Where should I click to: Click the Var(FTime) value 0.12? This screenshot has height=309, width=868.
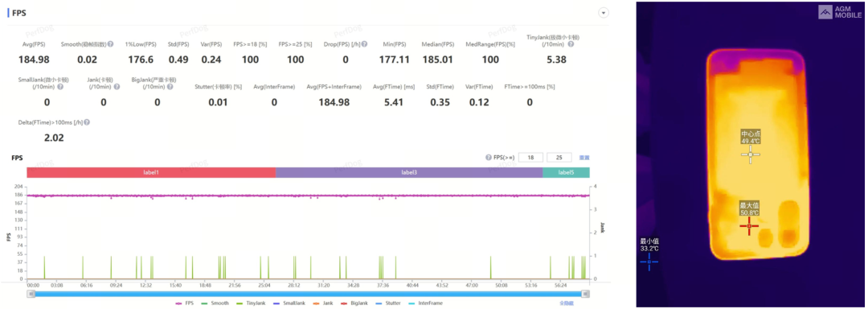pyautogui.click(x=479, y=102)
